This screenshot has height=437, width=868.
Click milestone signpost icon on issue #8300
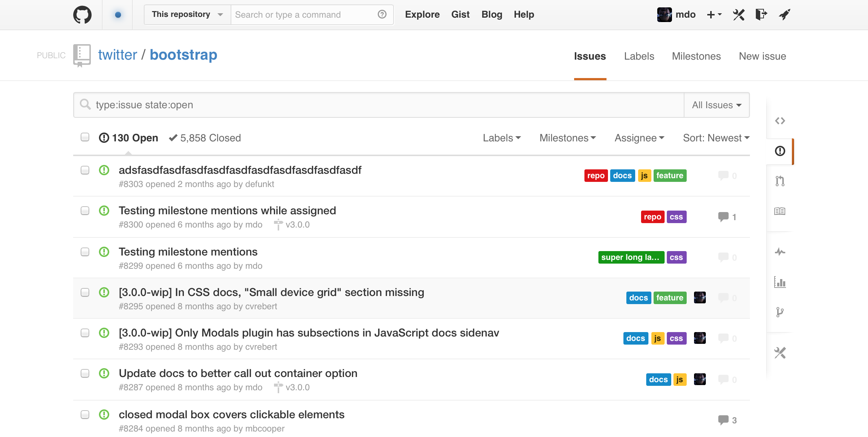point(278,225)
